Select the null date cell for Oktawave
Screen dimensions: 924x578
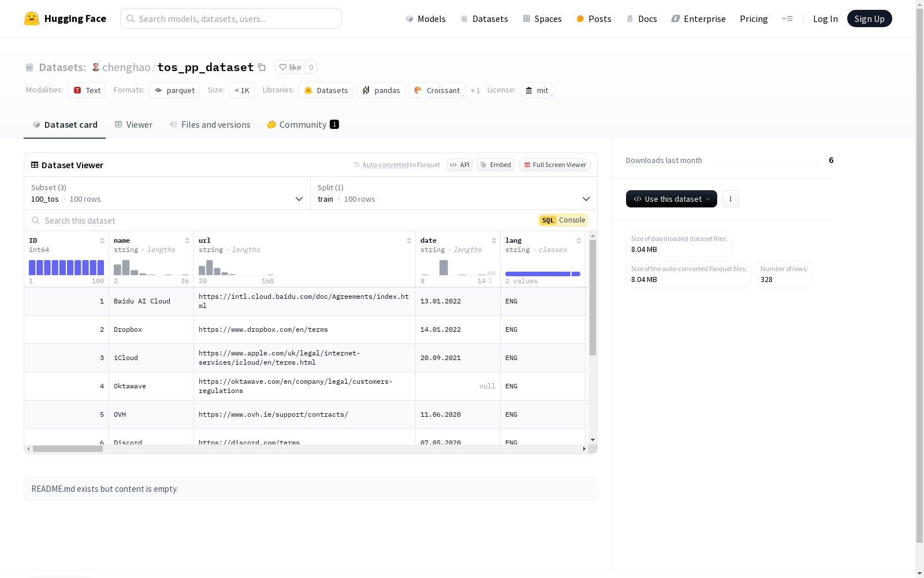(x=458, y=386)
